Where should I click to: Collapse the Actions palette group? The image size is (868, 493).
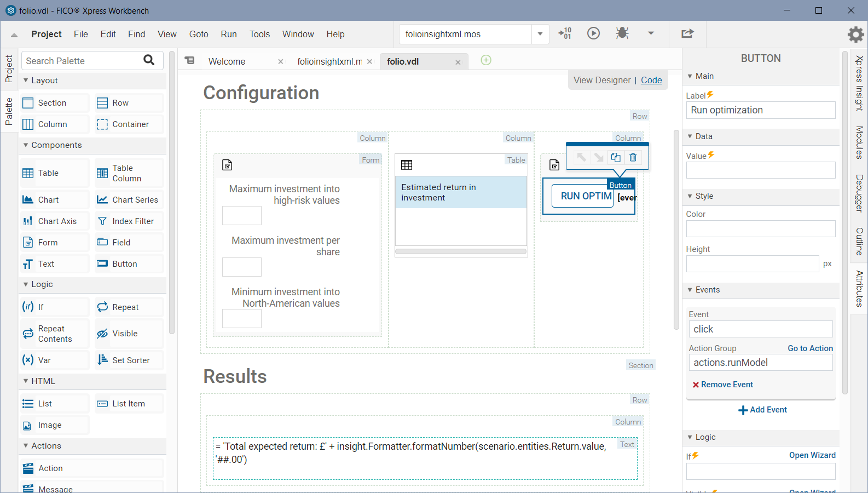click(26, 445)
